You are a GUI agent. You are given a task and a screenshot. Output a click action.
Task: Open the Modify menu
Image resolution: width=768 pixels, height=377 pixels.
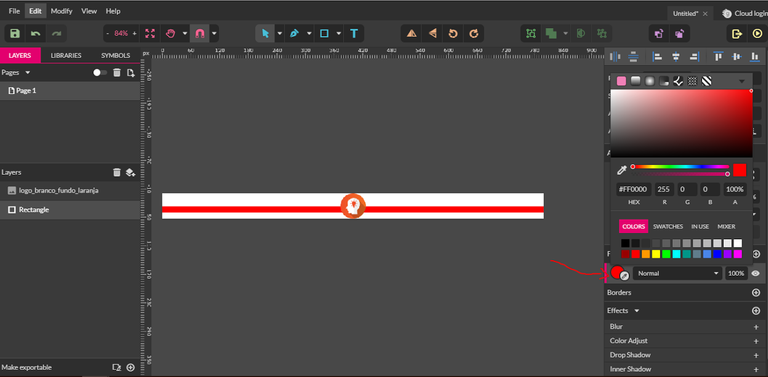point(61,11)
